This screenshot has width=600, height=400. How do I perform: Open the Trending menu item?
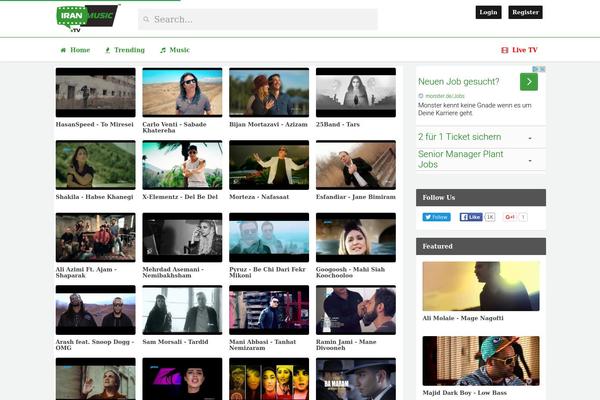(x=125, y=50)
